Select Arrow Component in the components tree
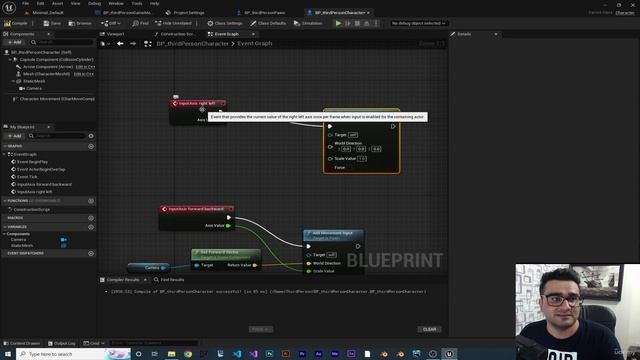 click(x=47, y=67)
